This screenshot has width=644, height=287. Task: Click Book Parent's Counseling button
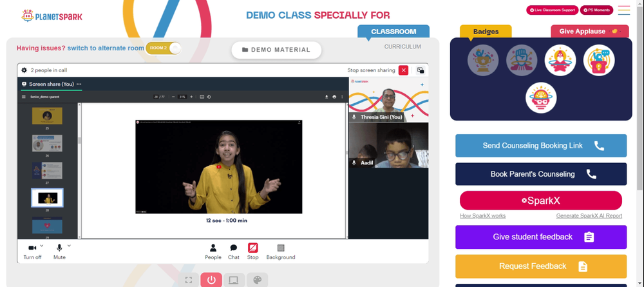541,174
